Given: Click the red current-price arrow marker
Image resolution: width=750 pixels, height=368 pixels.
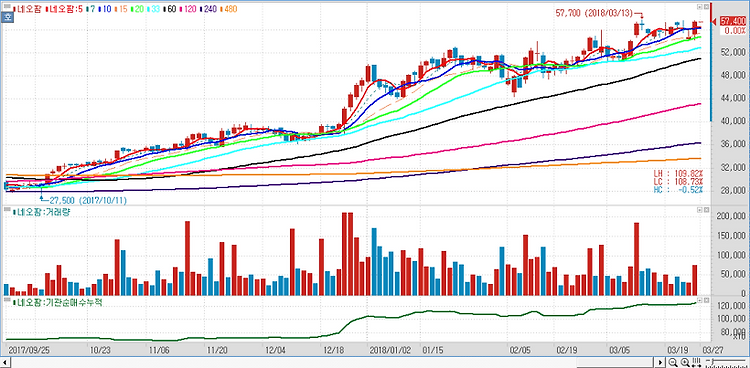Looking at the screenshot, I should click(714, 21).
